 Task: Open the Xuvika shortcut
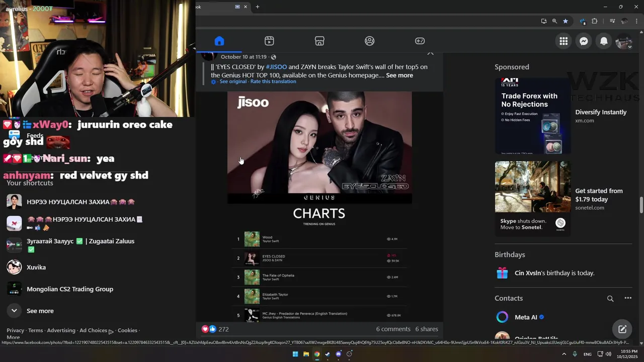(36, 267)
